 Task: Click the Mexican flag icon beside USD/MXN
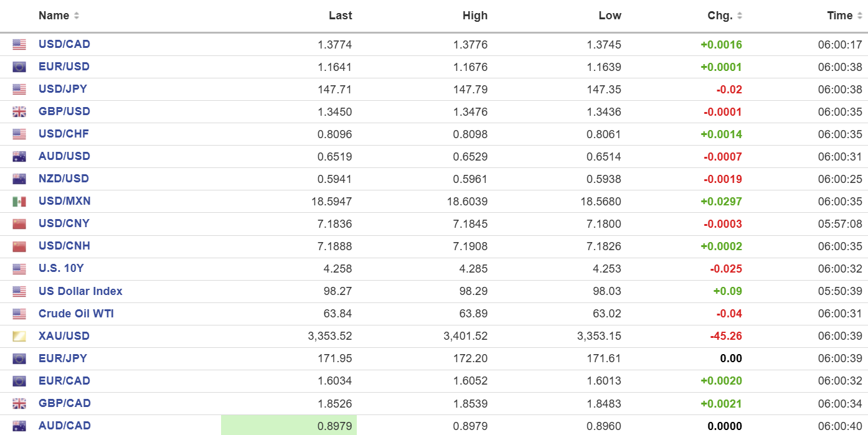tap(19, 202)
